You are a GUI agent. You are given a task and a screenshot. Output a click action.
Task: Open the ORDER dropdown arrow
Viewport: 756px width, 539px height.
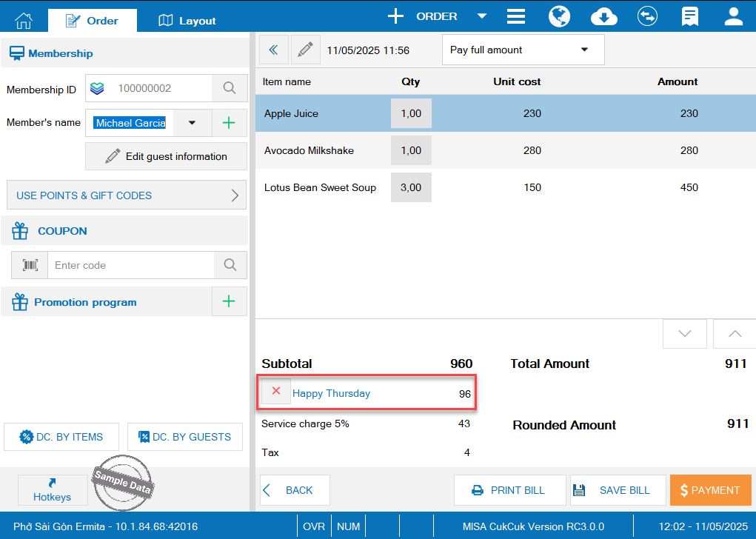(x=482, y=16)
